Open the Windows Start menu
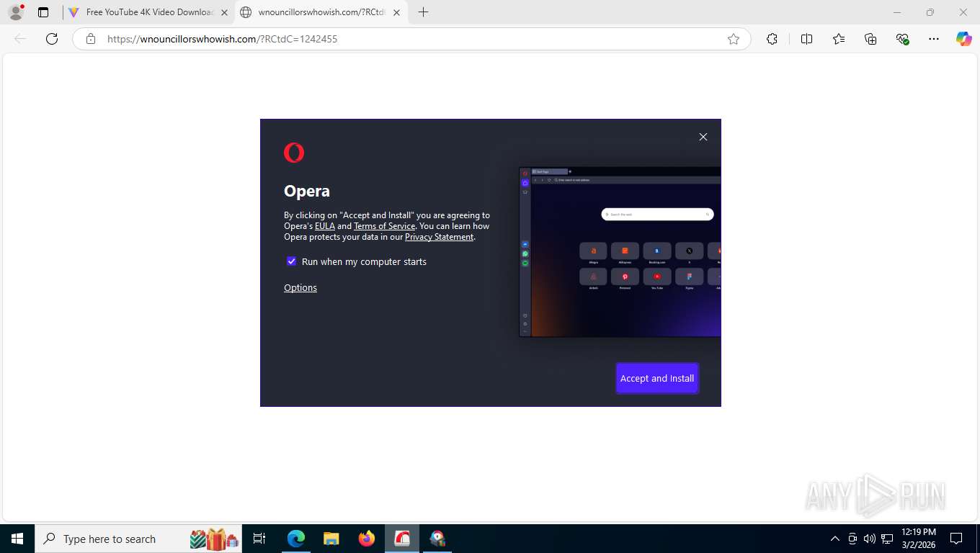This screenshot has height=553, width=980. (17, 539)
